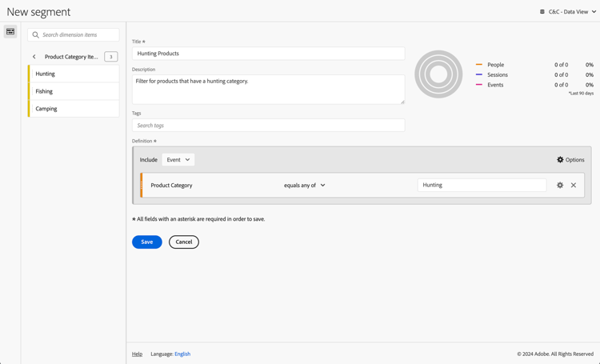Open the 'equals any of' operator dropdown
Image resolution: width=600 pixels, height=364 pixels.
click(305, 185)
